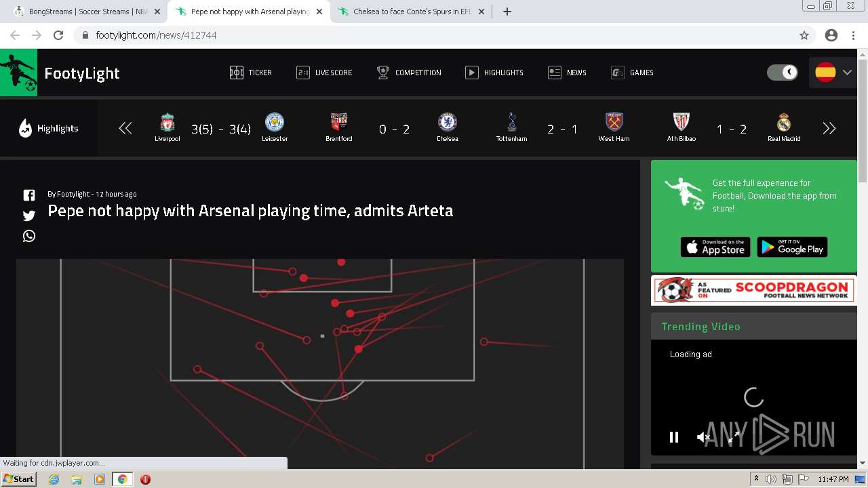Click the address bar URL

pos(156,35)
